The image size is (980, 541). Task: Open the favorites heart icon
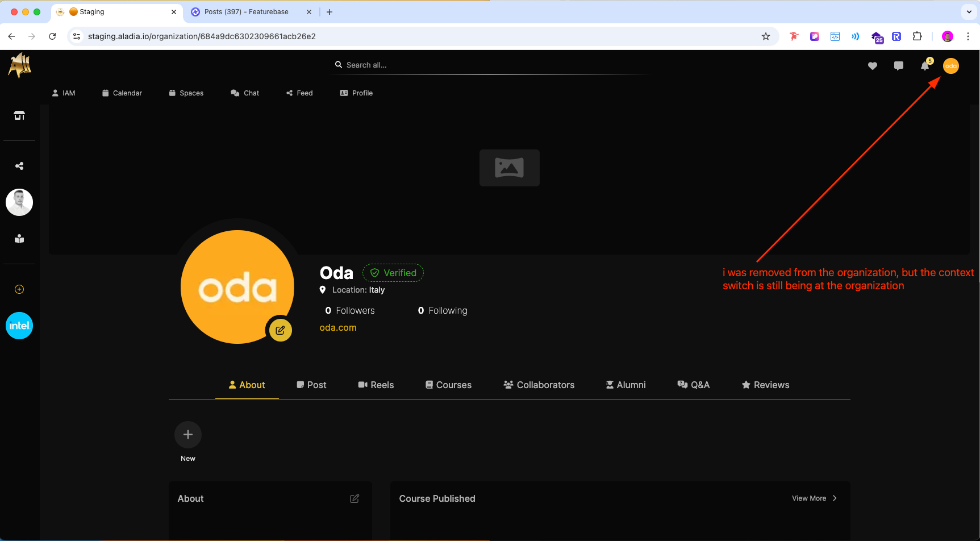tap(873, 66)
